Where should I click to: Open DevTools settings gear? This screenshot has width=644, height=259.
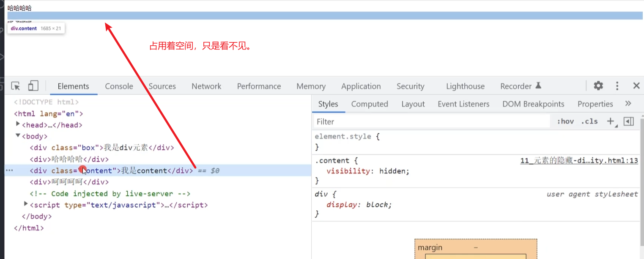(598, 86)
